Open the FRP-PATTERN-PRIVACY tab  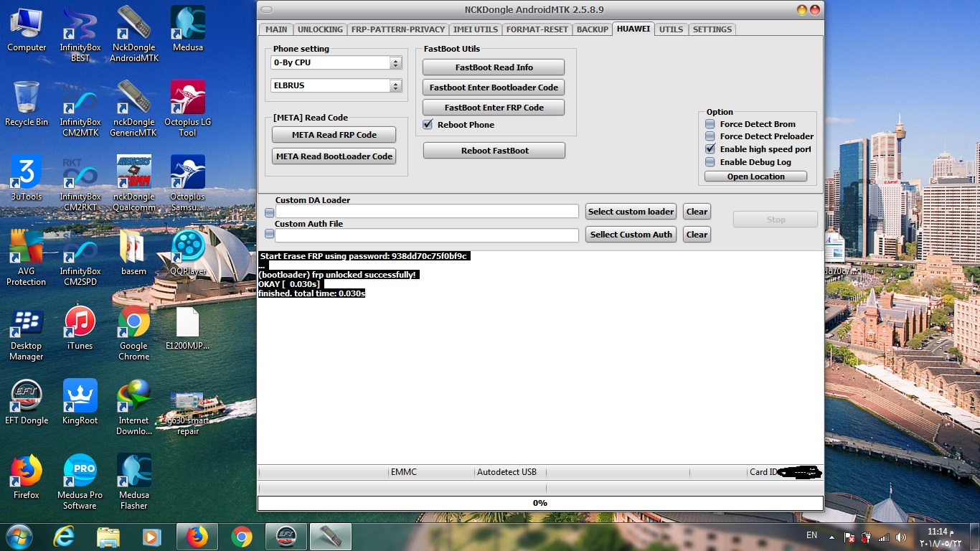pos(398,29)
